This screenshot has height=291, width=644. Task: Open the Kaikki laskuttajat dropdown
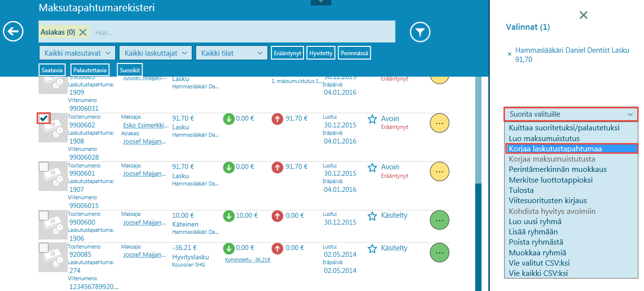[x=156, y=53]
